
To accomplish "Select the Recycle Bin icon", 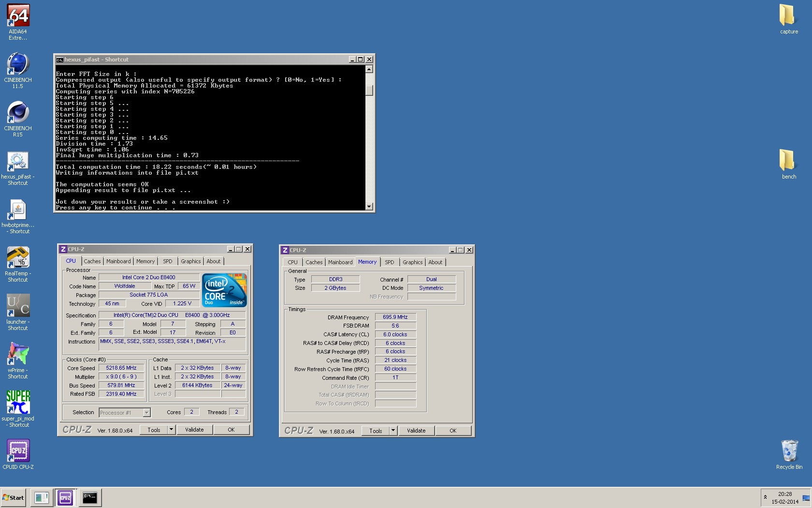I will (x=789, y=455).
